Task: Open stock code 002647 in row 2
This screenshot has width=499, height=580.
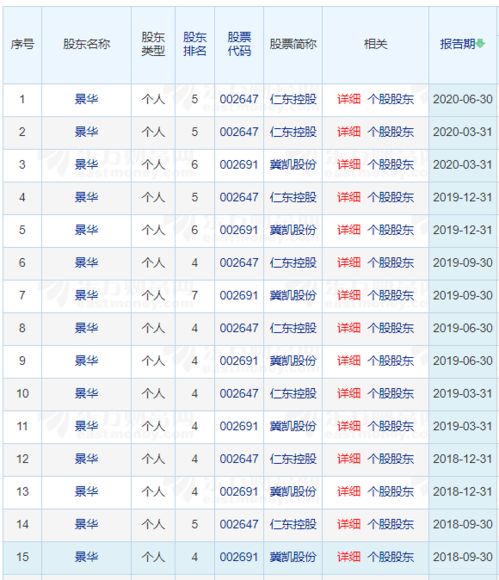Action: tap(239, 132)
